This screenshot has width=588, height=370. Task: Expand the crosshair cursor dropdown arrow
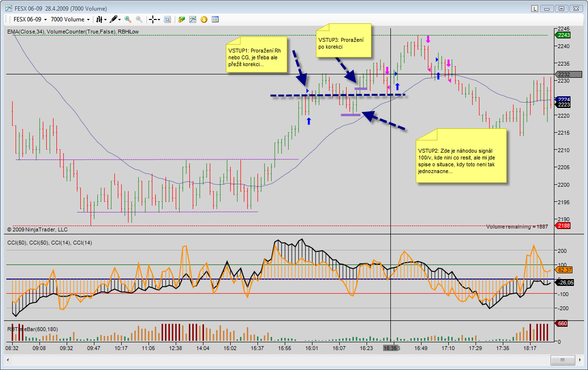(159, 19)
